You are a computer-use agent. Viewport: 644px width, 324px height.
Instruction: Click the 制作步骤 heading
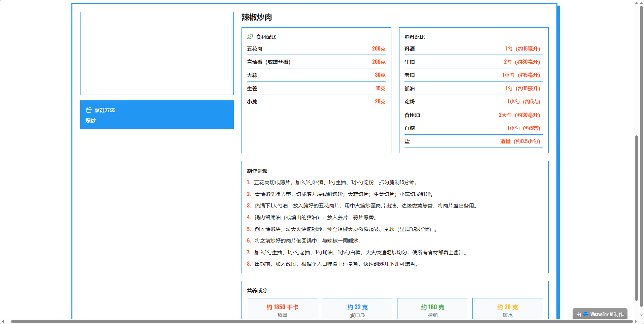pyautogui.click(x=257, y=171)
